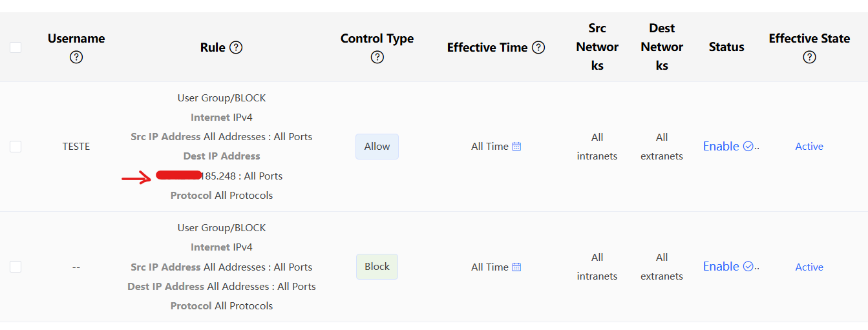Check the TESTE rule row checkbox
The image size is (868, 330).
(16, 147)
